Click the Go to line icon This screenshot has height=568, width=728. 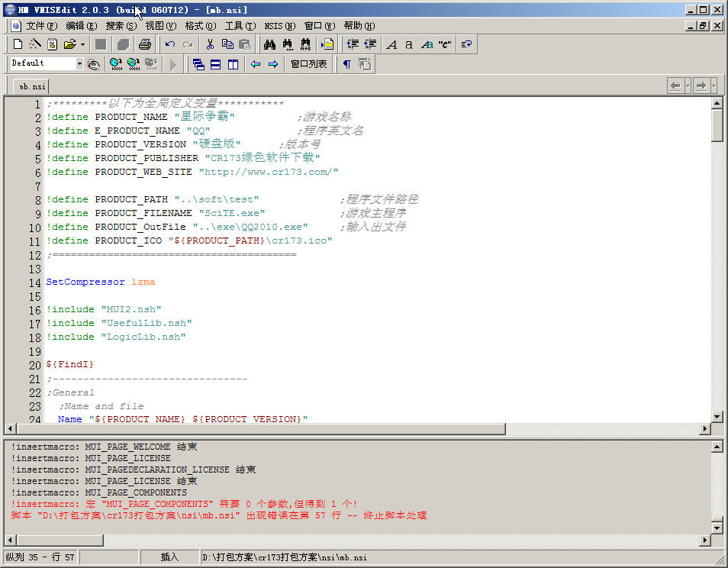pos(327,44)
